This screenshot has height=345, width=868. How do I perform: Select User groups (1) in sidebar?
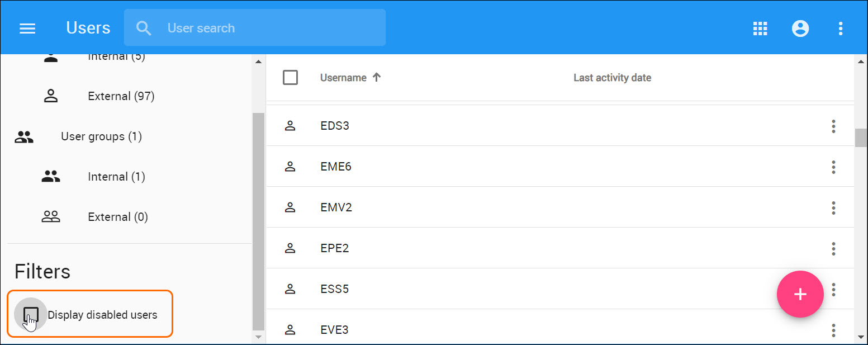click(101, 136)
